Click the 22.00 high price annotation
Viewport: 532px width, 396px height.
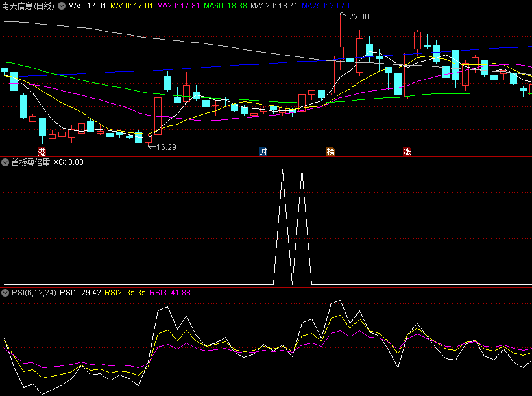click(359, 17)
